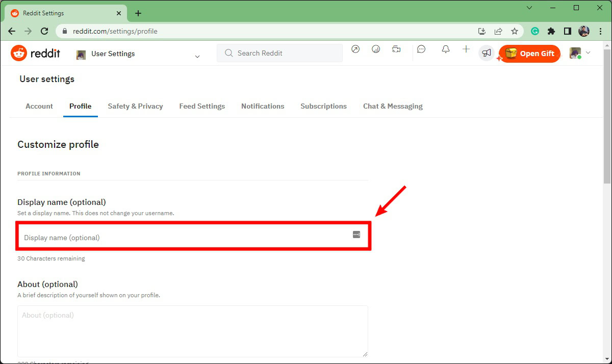Open the Chat & Messaging tab
This screenshot has height=364, width=612.
coord(393,106)
